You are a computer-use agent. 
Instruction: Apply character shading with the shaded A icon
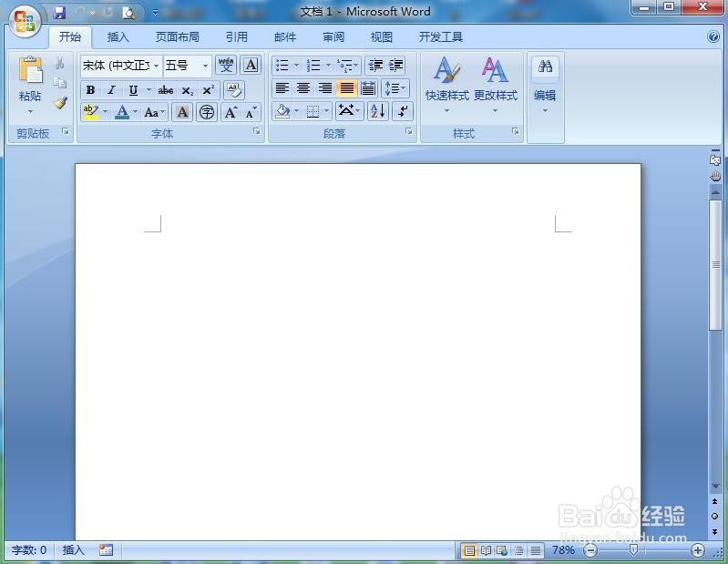[182, 112]
